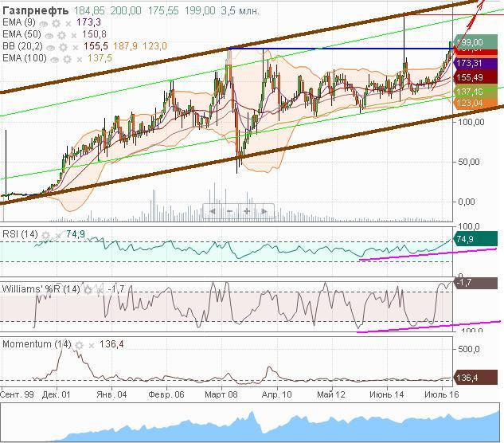Click the Газпрнефть symbol title
Screen dimensions: 504x443
(x=36, y=10)
